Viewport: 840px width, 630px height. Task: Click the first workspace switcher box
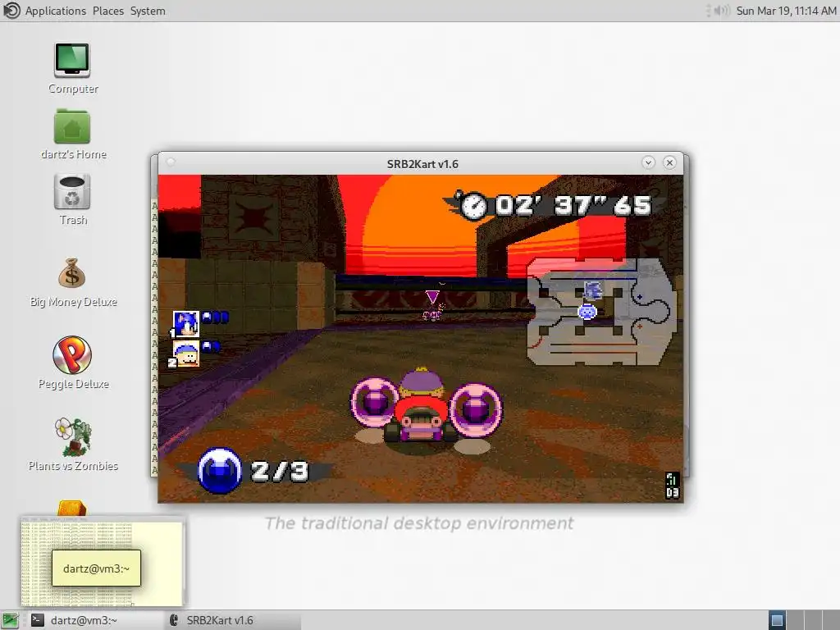777,620
